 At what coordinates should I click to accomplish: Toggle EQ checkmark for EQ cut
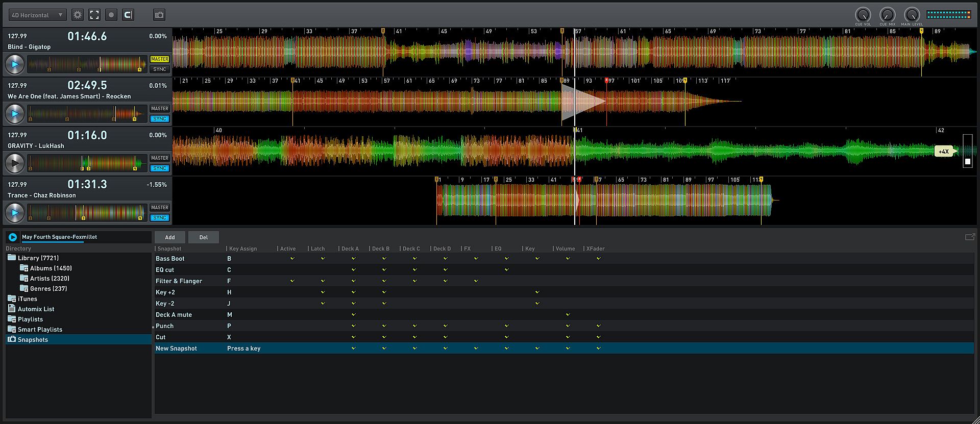[507, 270]
